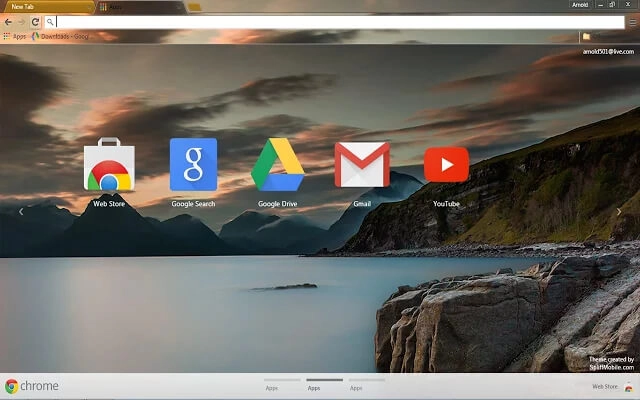This screenshot has height=400, width=640.
Task: Click the arnold501@live.com account label
Action: click(608, 51)
